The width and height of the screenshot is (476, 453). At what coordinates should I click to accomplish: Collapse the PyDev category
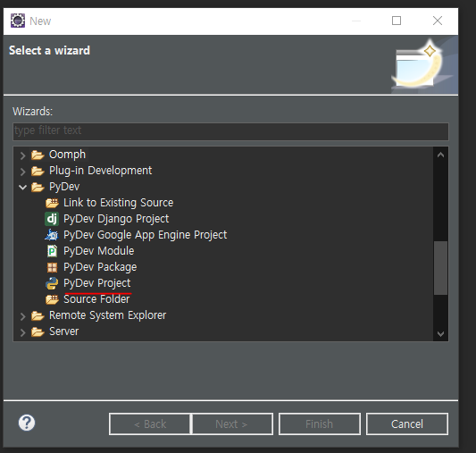pos(22,187)
